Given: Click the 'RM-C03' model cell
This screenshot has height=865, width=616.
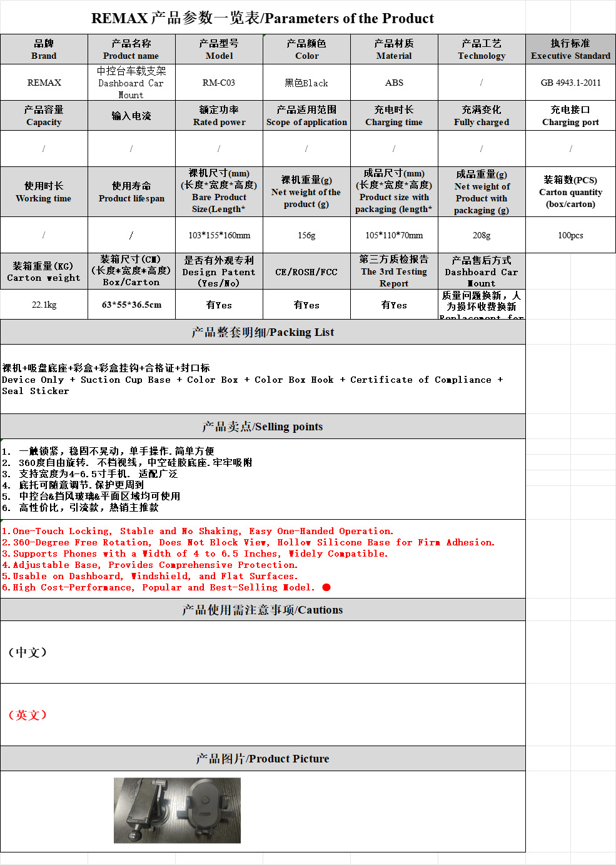Looking at the screenshot, I should (x=219, y=83).
